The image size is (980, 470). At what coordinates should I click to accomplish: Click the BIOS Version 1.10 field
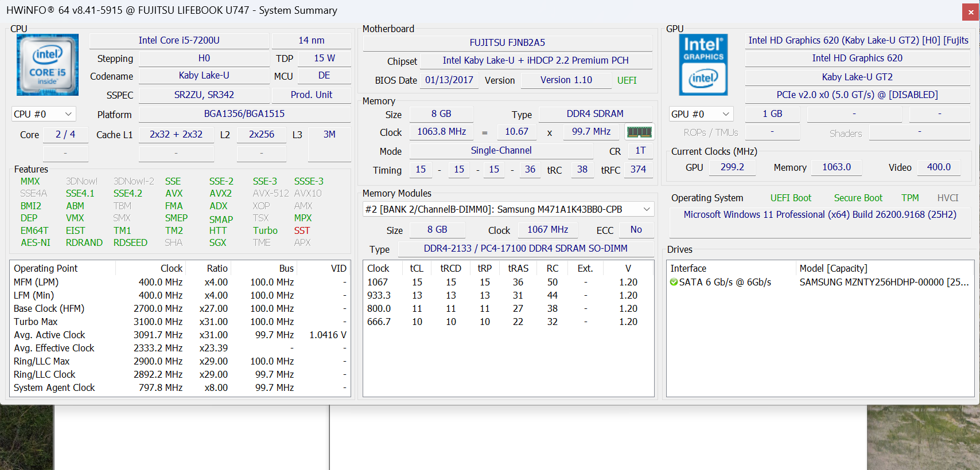tap(566, 80)
